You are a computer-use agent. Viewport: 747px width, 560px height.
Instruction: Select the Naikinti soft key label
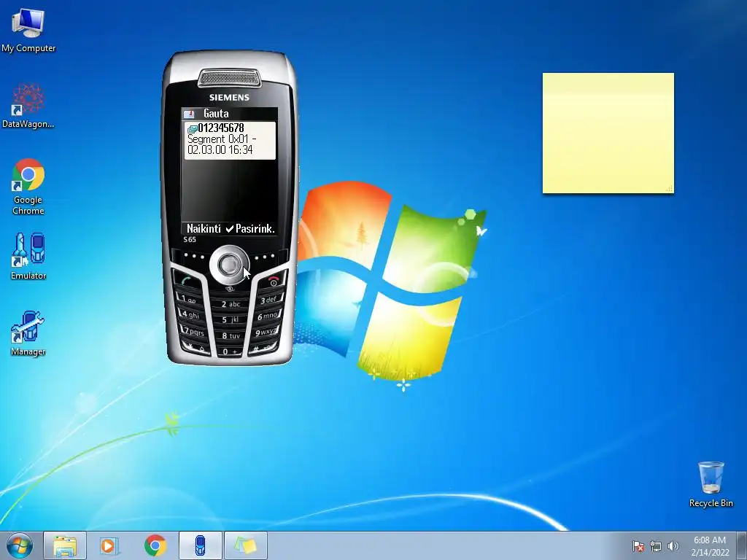tap(204, 228)
